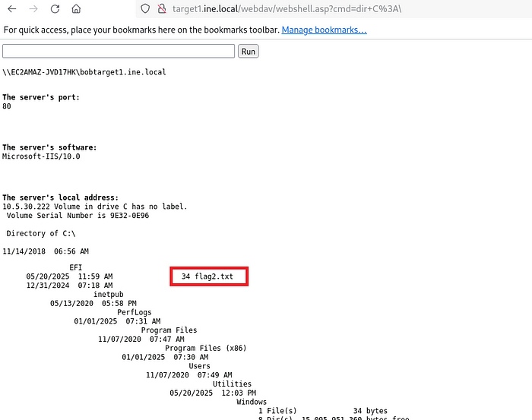532x420 pixels.
Task: Click the webshell command input box
Action: tap(119, 51)
